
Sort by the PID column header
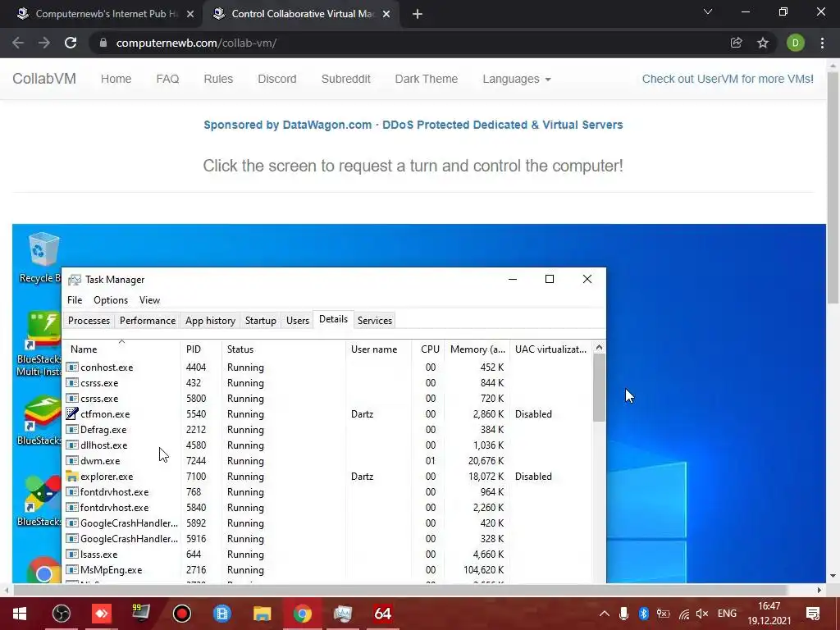pyautogui.click(x=201, y=349)
